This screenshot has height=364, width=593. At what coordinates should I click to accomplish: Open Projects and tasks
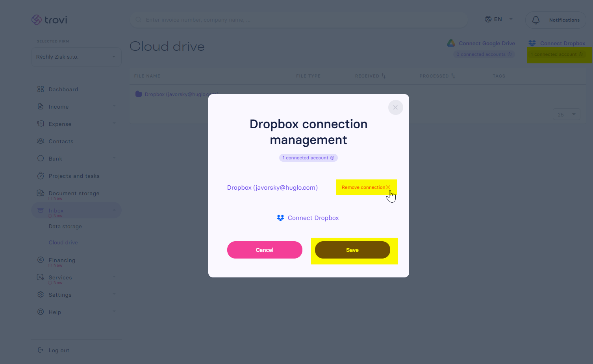click(74, 176)
